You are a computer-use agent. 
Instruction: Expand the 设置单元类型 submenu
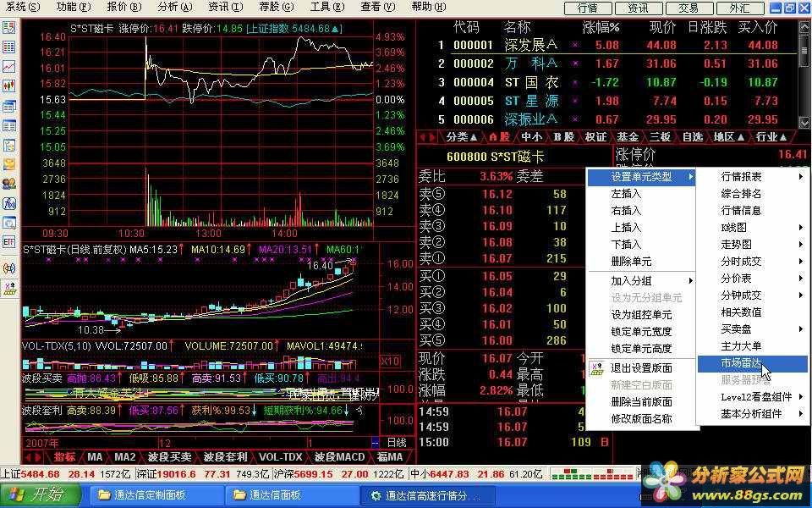coord(641,177)
